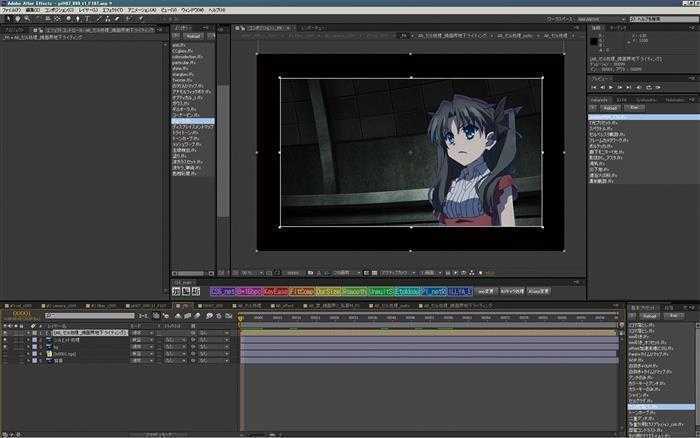Screen dimensions: 700x438
Task: Select the Zoom magnifier tool
Action: coord(27,19)
